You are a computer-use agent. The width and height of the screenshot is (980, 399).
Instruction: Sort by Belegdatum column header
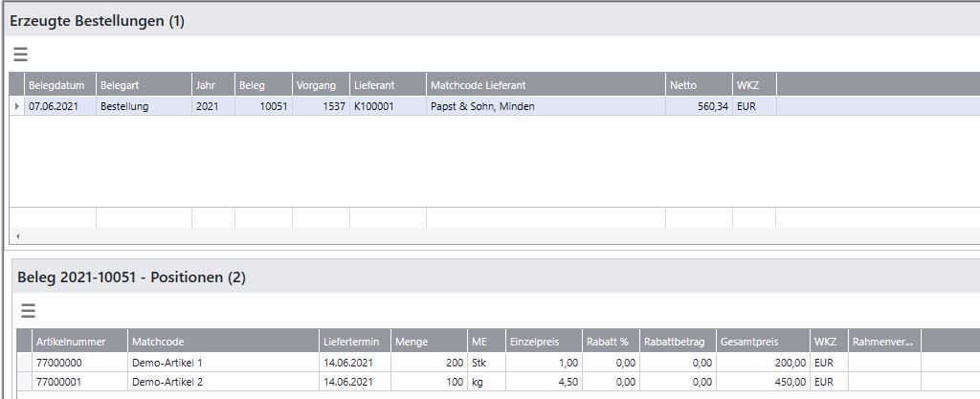[x=59, y=85]
